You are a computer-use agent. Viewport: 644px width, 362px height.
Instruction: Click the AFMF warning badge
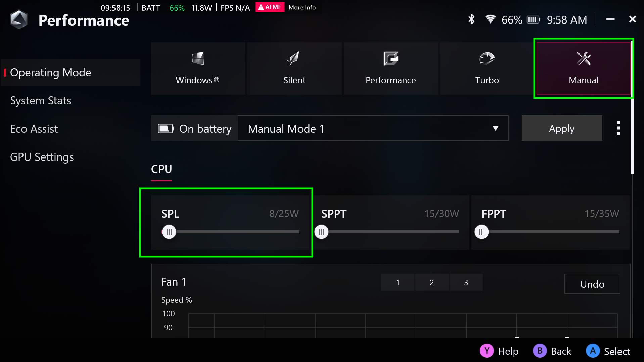tap(270, 7)
